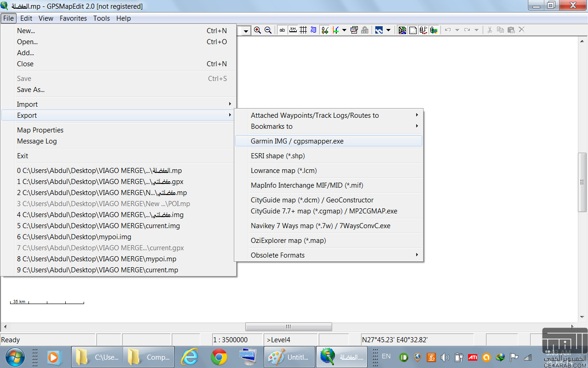Open the Message Log entry
This screenshot has height=368, width=588.
(119, 141)
